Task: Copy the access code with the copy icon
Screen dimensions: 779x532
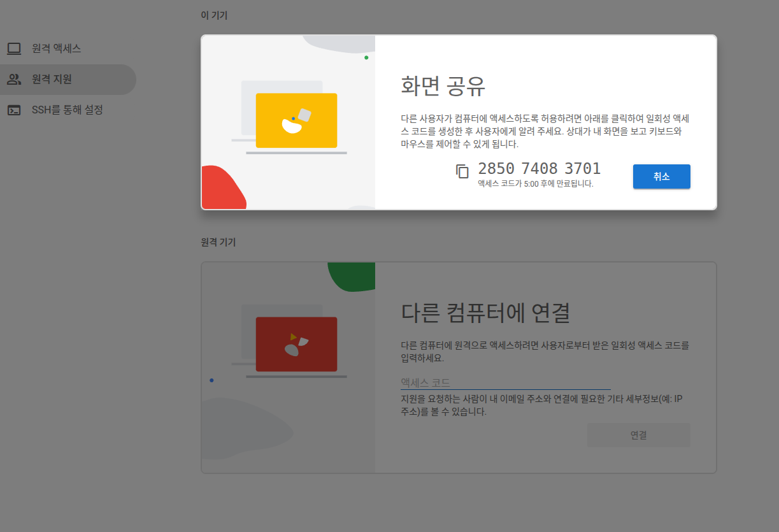Action: 462,171
